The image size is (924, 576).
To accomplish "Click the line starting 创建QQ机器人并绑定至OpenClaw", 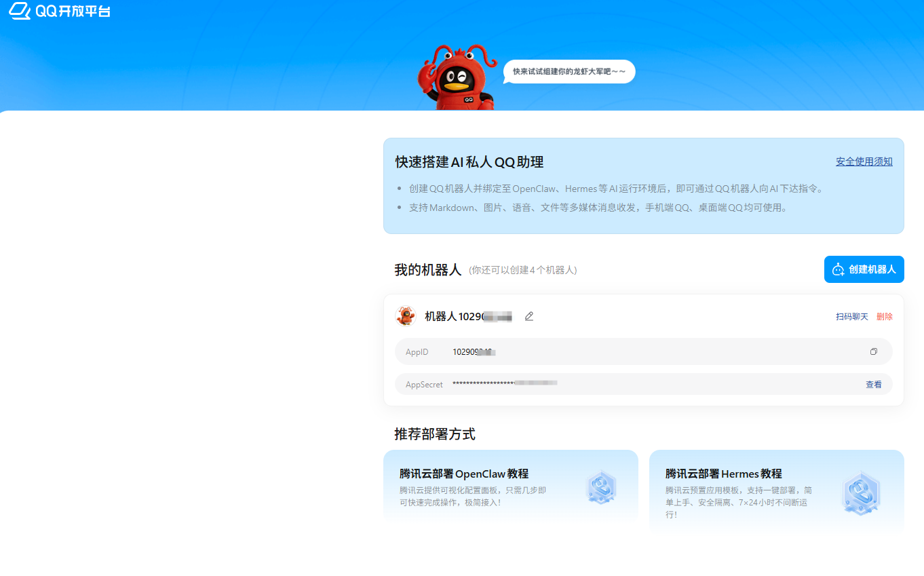I will [616, 189].
